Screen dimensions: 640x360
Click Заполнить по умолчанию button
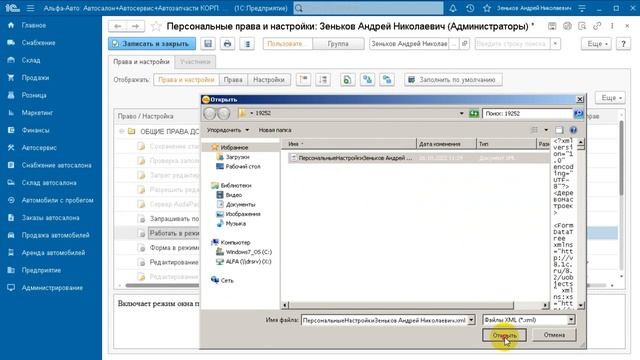[x=453, y=80]
